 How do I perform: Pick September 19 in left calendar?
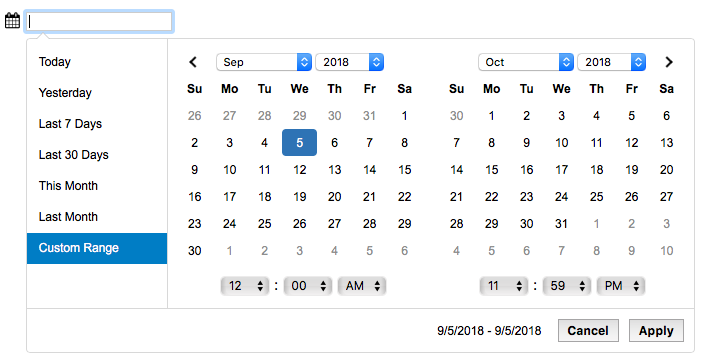(299, 197)
